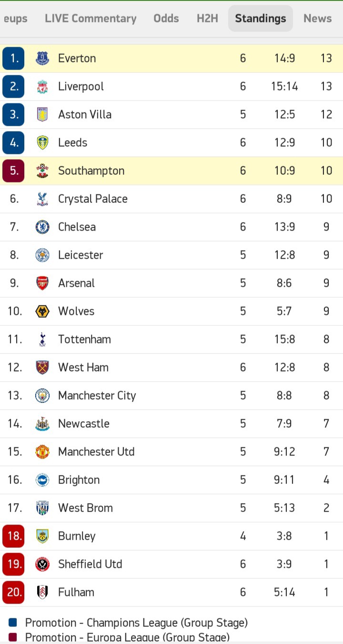Click the Everton club crest
343x644 pixels.
tap(42, 59)
